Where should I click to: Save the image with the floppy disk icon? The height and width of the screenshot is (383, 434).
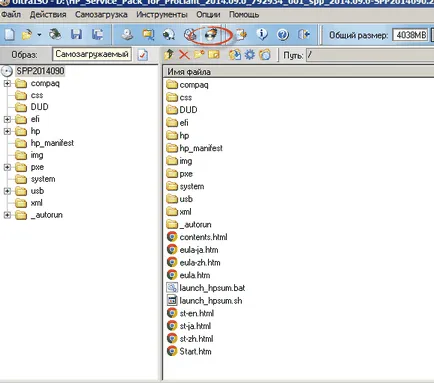(x=76, y=34)
